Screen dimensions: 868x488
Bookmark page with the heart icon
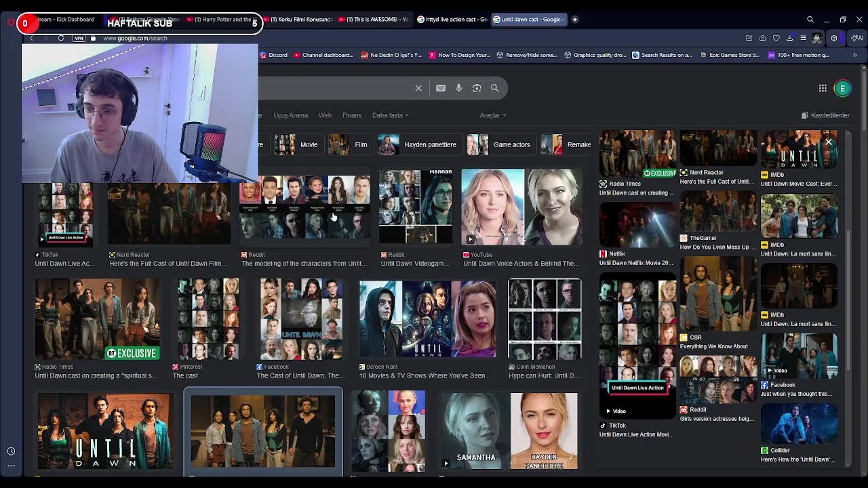point(776,38)
